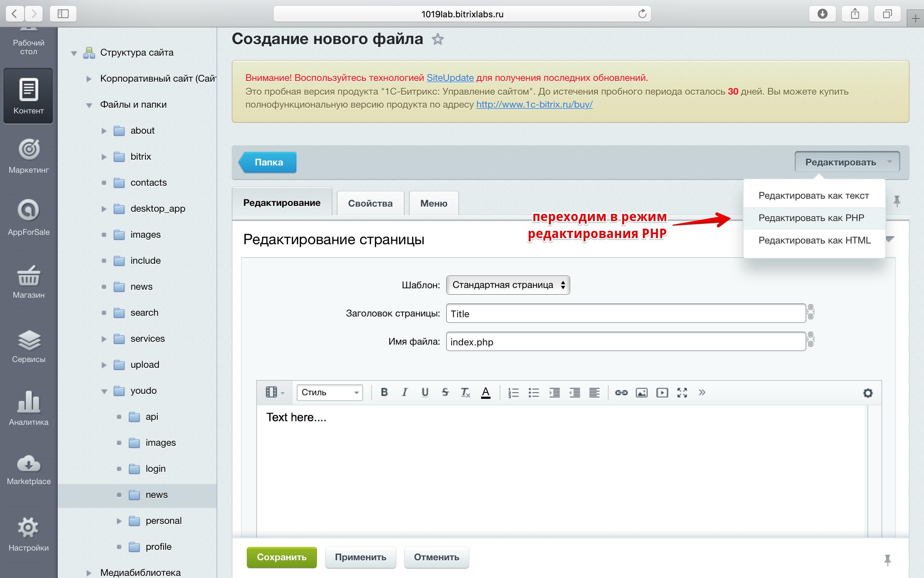
Task: Open the Аналитика section
Action: [29, 407]
